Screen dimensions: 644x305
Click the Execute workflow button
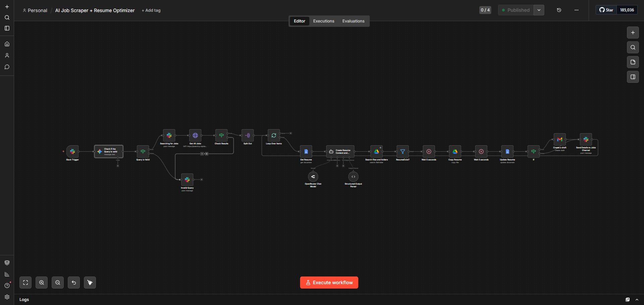(329, 283)
